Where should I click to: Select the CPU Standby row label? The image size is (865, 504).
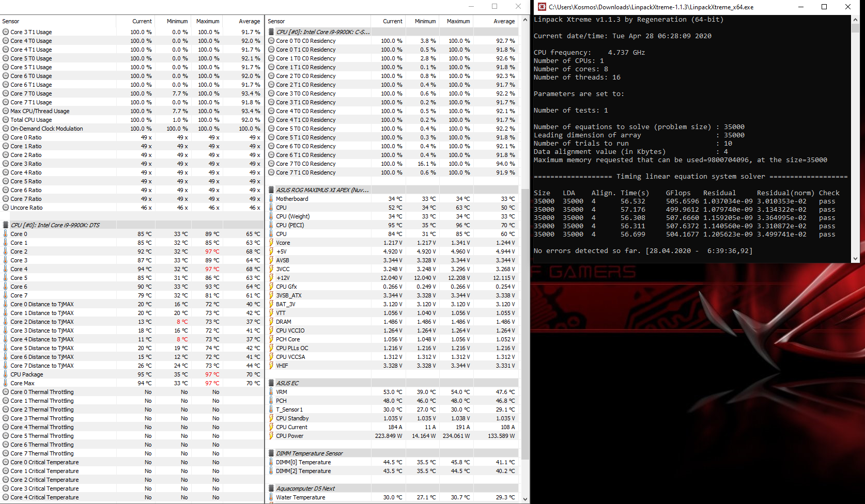(x=292, y=418)
